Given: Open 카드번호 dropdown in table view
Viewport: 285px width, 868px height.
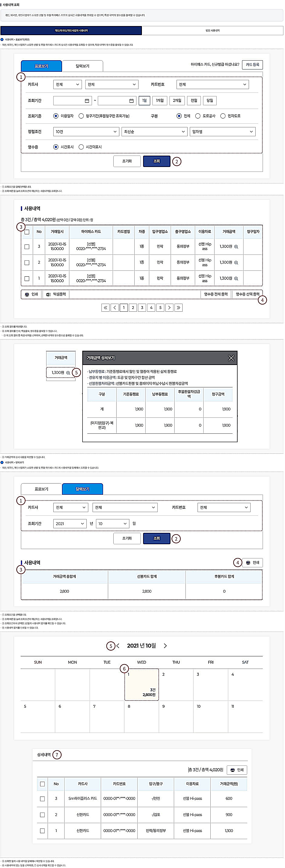Looking at the screenshot, I should (213, 85).
